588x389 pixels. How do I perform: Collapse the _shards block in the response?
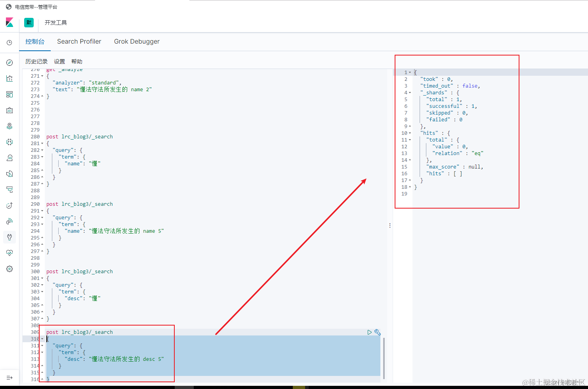(410, 93)
